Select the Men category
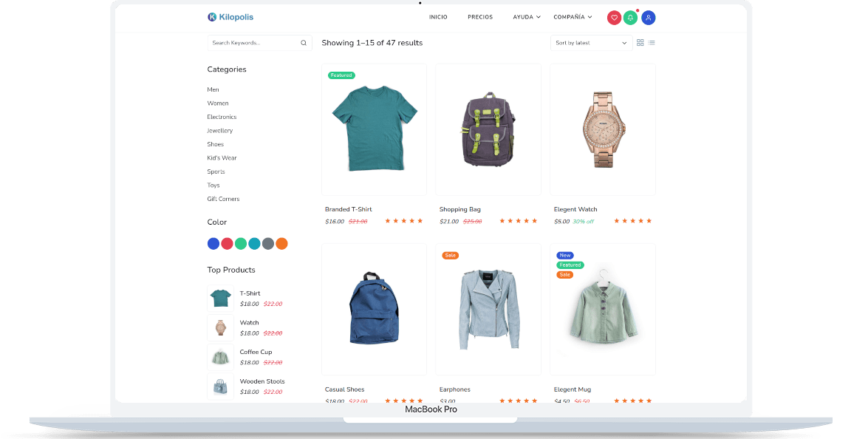The height and width of the screenshot is (439, 868). (x=213, y=89)
